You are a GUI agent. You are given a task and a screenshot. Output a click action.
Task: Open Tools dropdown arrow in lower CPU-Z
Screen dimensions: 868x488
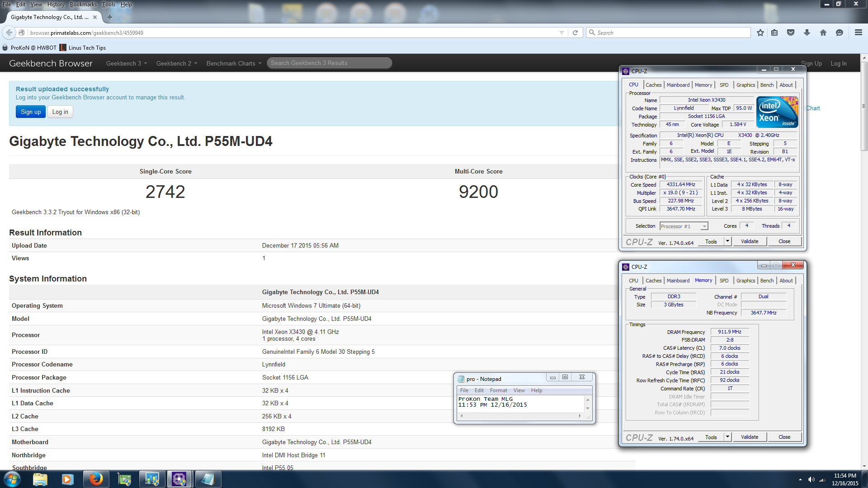click(727, 437)
